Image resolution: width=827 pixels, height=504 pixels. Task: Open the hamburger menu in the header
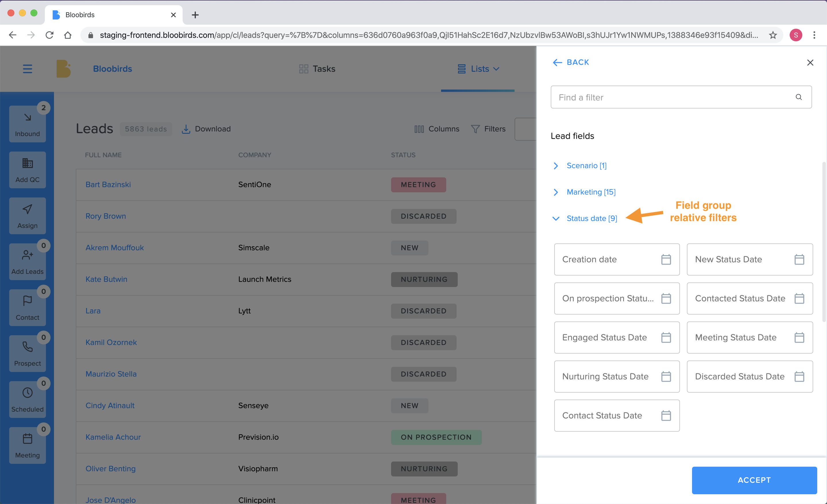coord(28,69)
